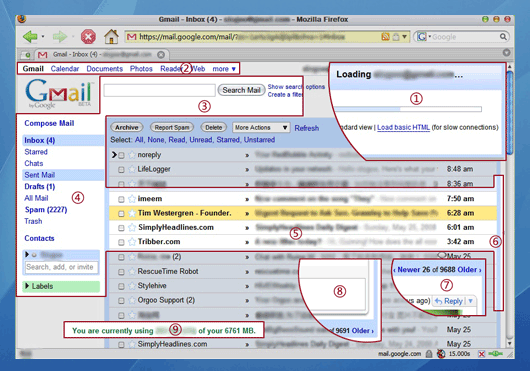Star the RescueTime Robot message
The image size is (530, 371).
pos(132,271)
